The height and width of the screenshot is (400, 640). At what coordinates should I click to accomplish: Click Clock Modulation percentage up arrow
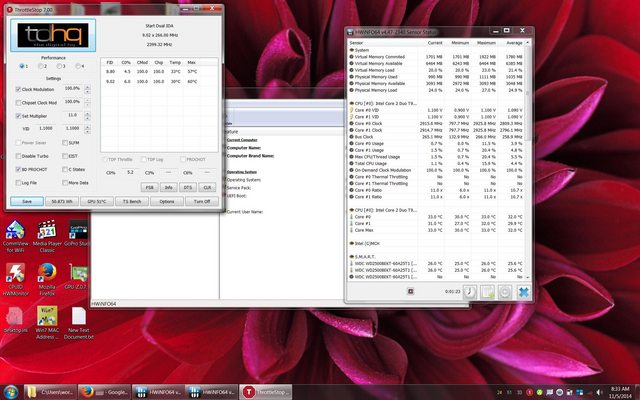87,87
